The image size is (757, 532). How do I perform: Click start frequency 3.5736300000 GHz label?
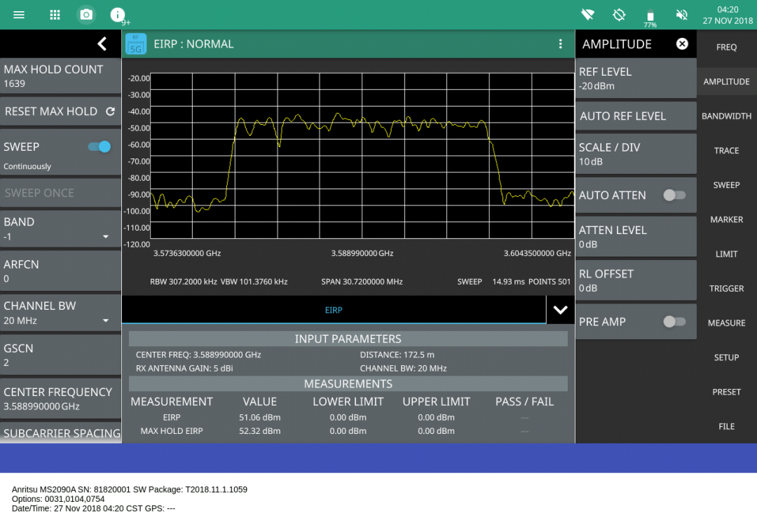187,253
